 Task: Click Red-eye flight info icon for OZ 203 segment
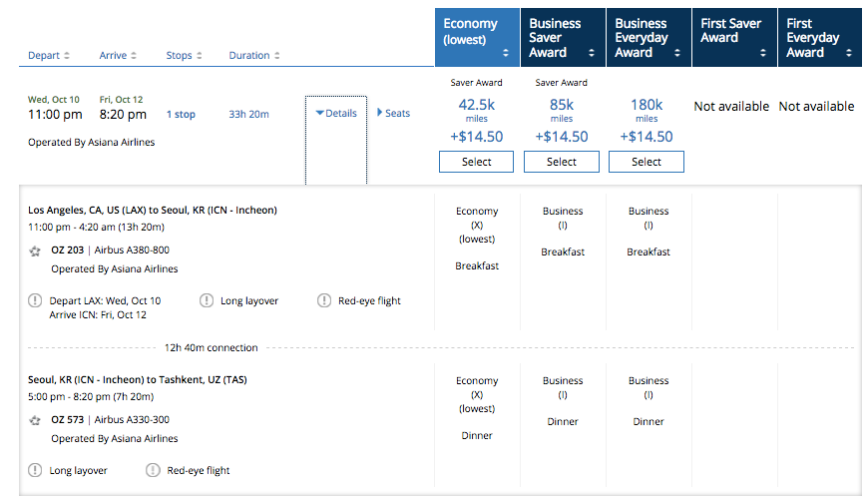click(x=324, y=300)
